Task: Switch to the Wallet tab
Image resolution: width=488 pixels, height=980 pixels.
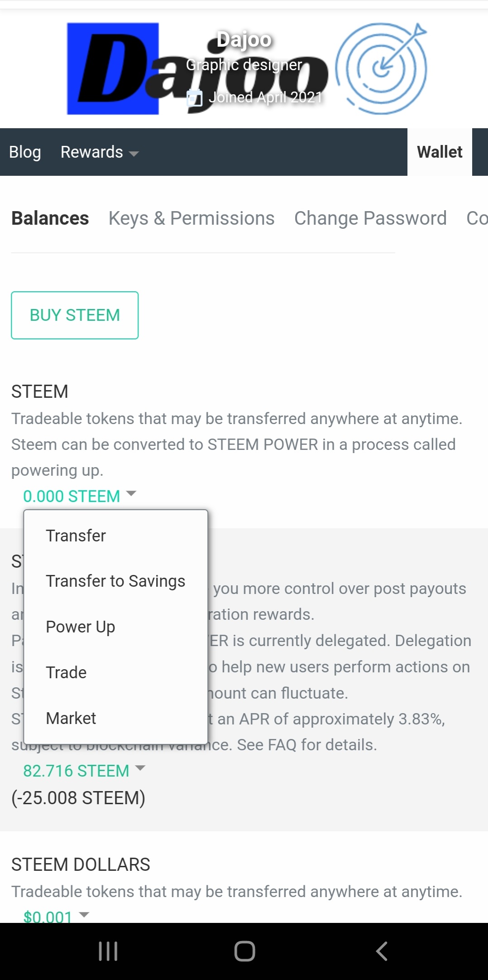Action: click(440, 152)
